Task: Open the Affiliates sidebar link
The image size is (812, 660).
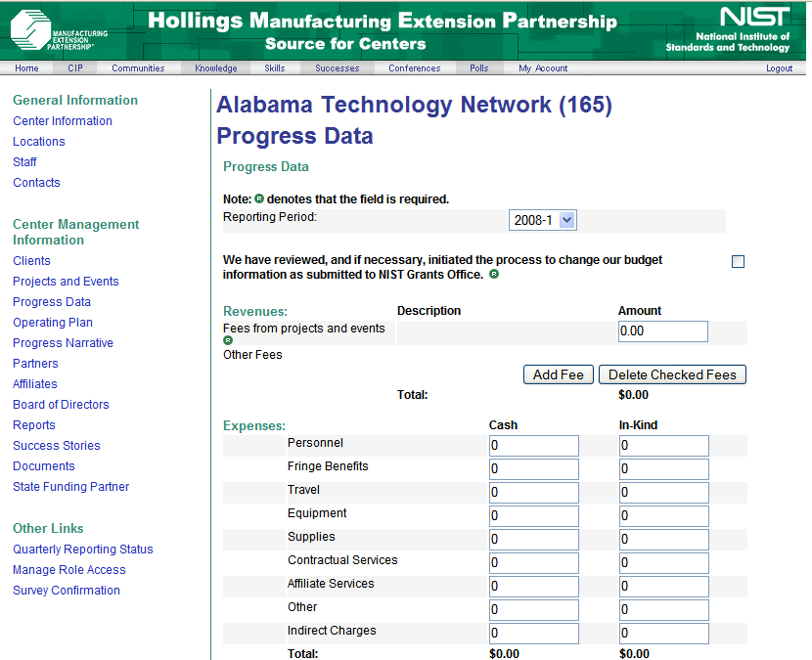Action: [35, 383]
